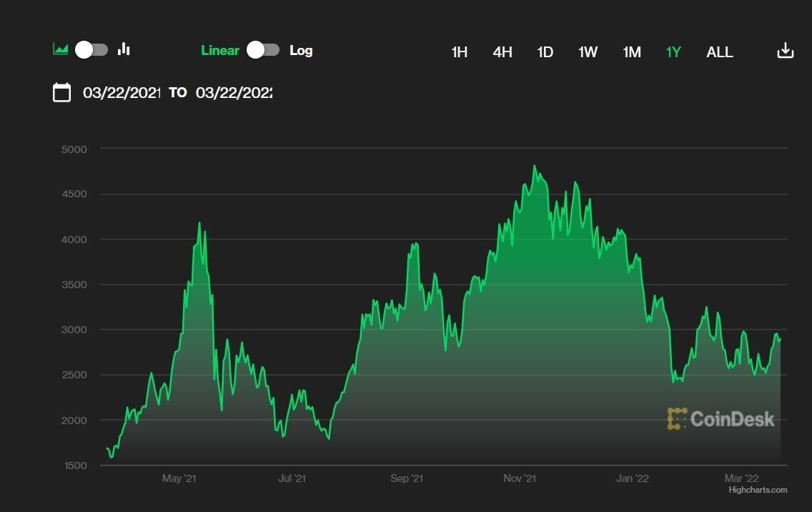Switch to the 4H time range
This screenshot has height=512, width=812.
coord(502,52)
